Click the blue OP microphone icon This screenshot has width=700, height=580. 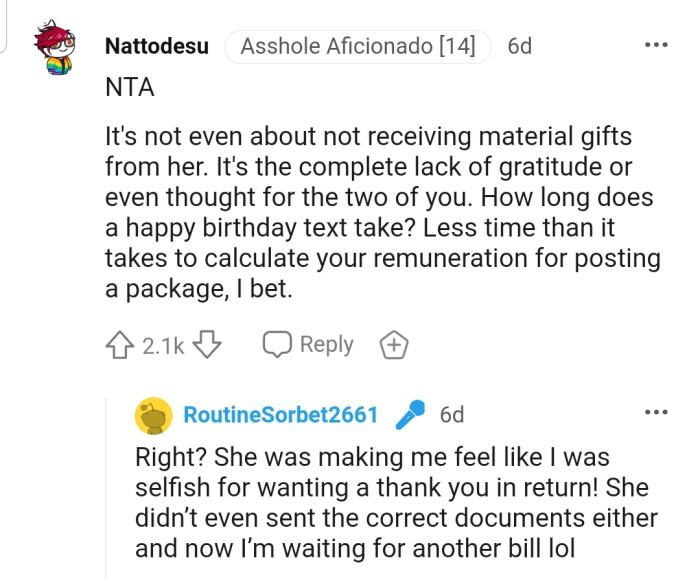click(409, 414)
